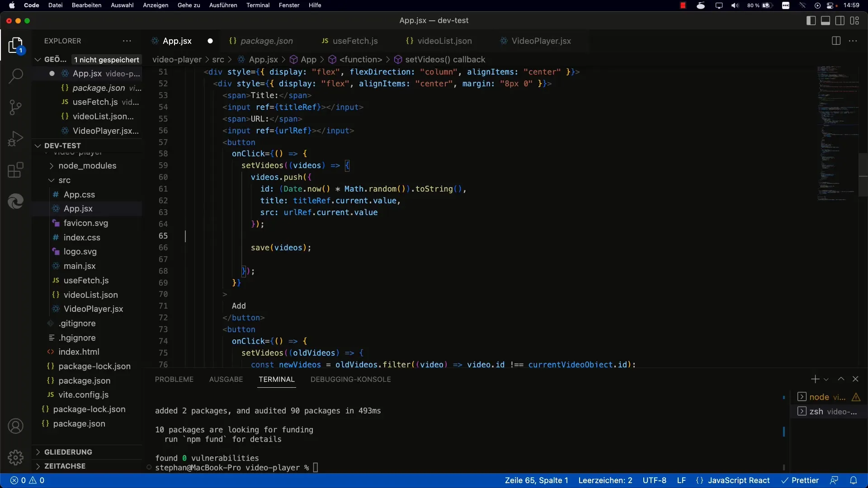
Task: Close the terminal panel
Action: [855, 379]
